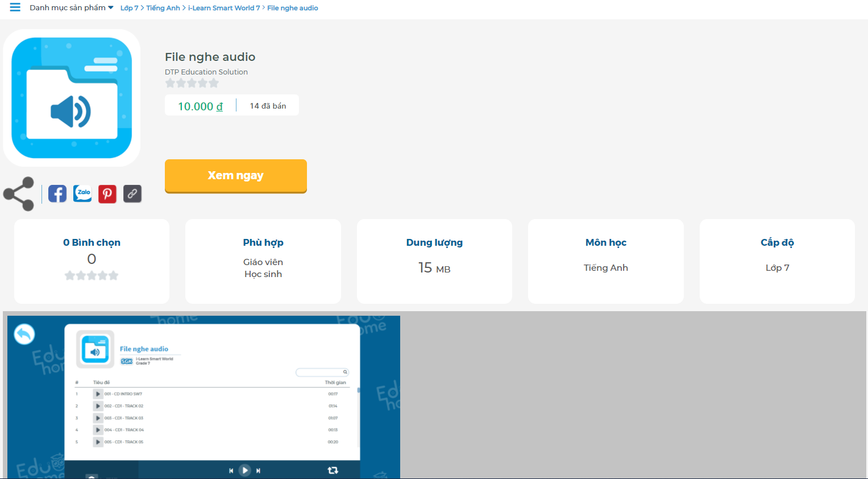The image size is (868, 479).
Task: Click the File nghe audio title
Action: (x=210, y=57)
